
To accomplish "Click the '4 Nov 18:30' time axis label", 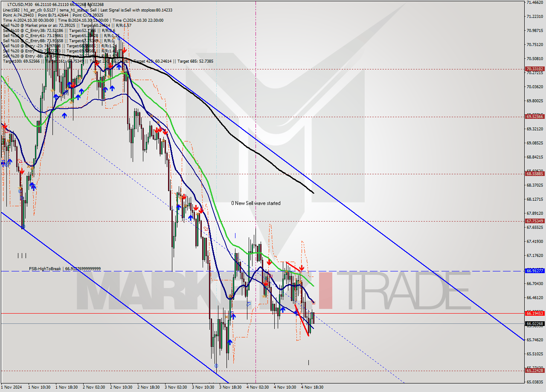I will [312, 387].
